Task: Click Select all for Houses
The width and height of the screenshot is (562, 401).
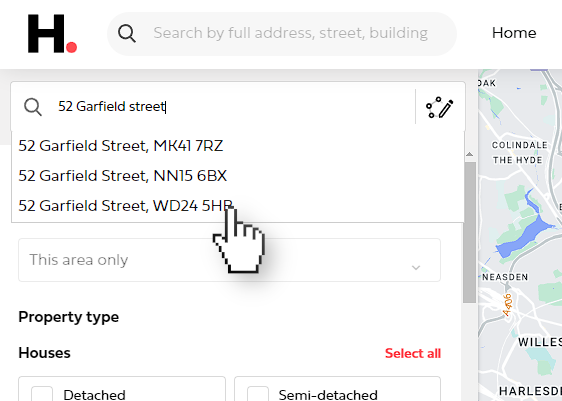Action: tap(413, 353)
